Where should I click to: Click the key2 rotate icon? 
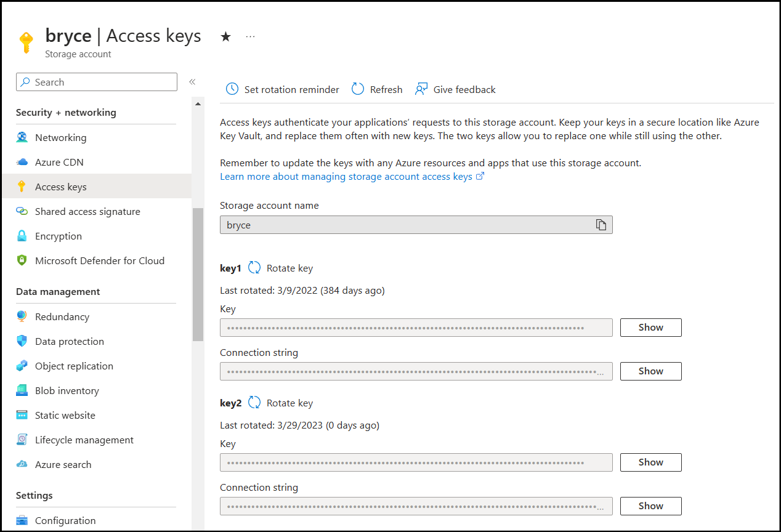tap(254, 403)
